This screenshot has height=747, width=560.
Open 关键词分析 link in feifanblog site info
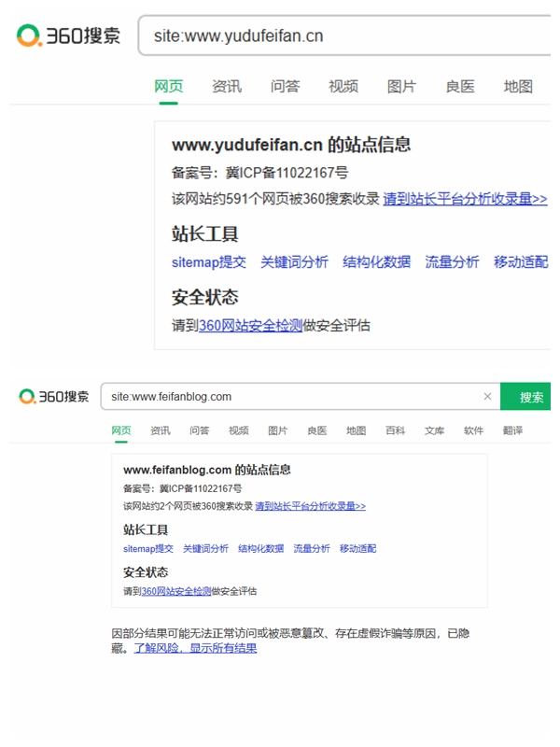click(x=205, y=549)
